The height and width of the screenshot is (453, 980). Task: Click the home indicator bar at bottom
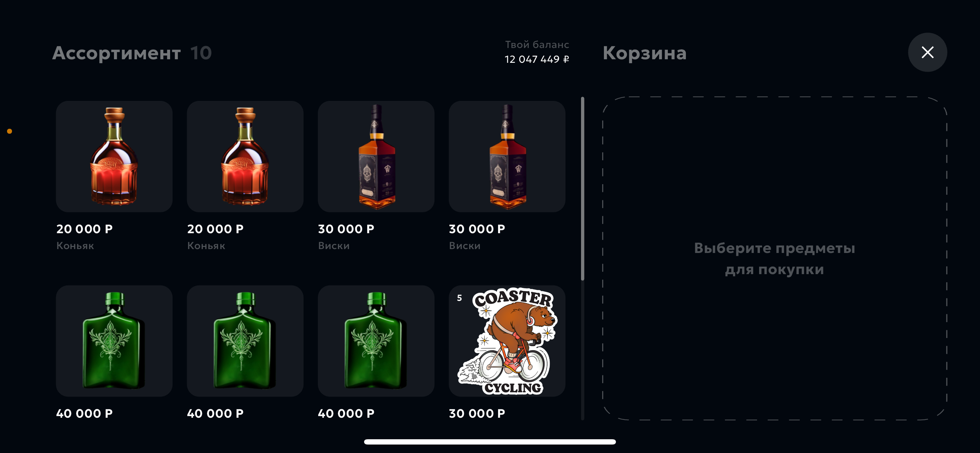490,442
